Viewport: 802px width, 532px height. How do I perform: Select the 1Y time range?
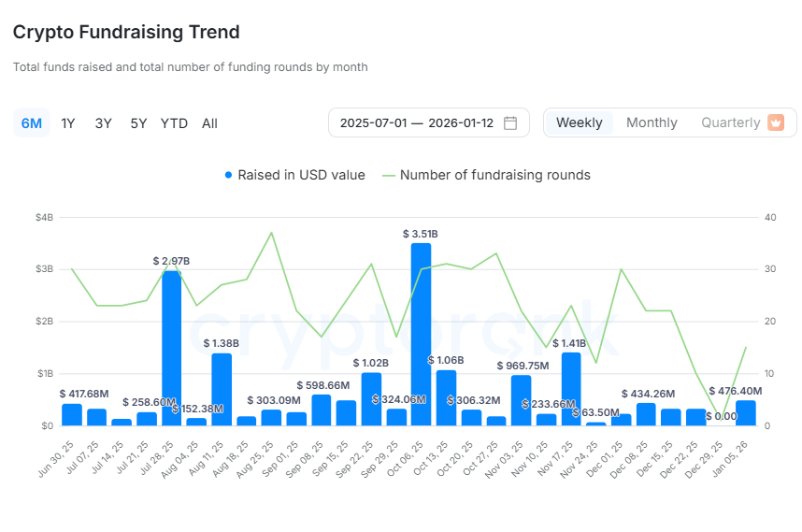tap(68, 123)
